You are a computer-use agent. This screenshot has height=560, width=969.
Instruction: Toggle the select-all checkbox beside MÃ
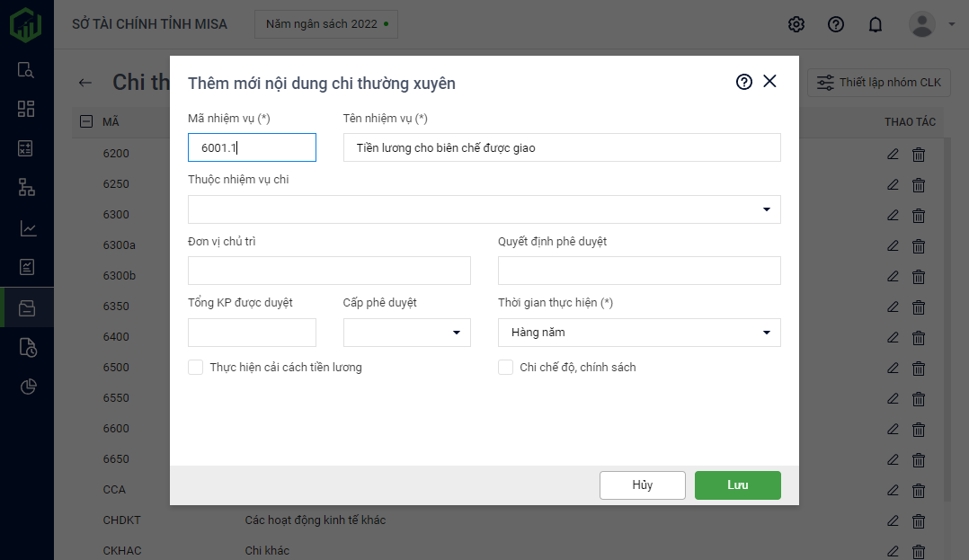86,121
